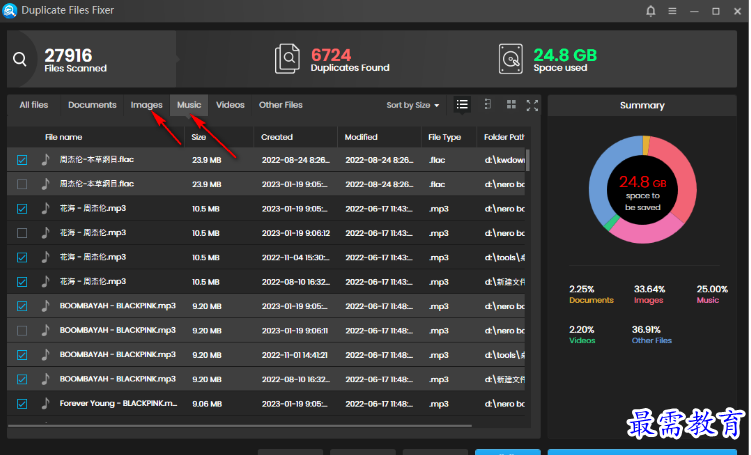Click 2022-11-01 14:41:21 created date cell
The width and height of the screenshot is (751, 455).
pyautogui.click(x=295, y=355)
